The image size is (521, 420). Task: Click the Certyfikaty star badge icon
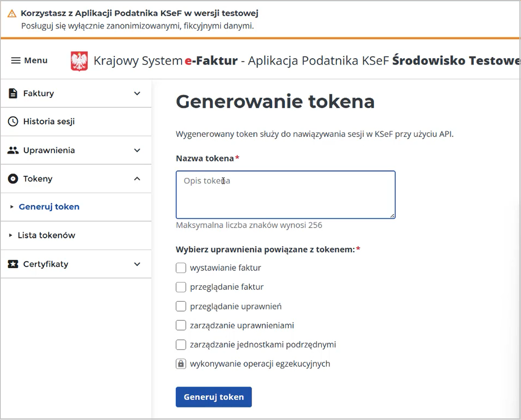coord(13,264)
